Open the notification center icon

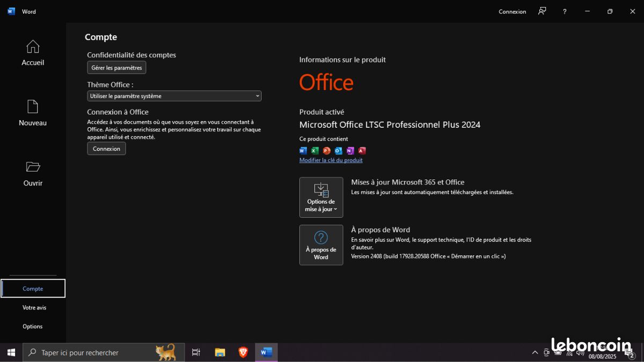pos(630,353)
